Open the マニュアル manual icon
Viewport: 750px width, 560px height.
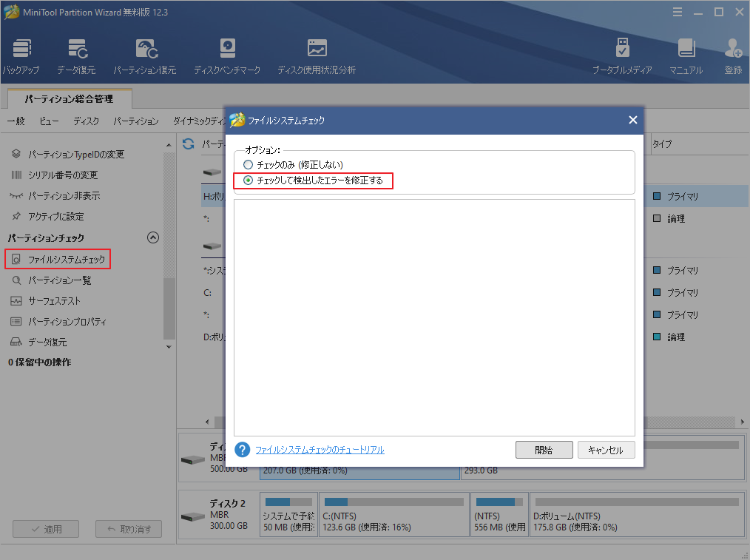(686, 56)
